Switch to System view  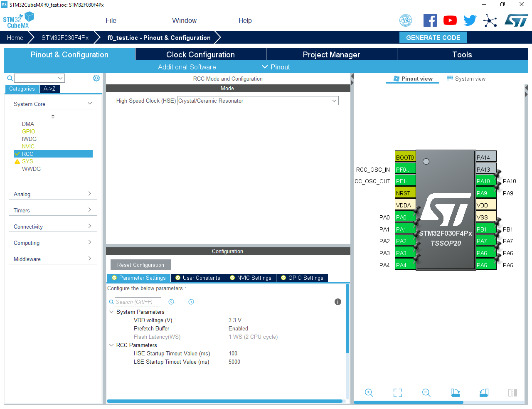pyautogui.click(x=466, y=79)
